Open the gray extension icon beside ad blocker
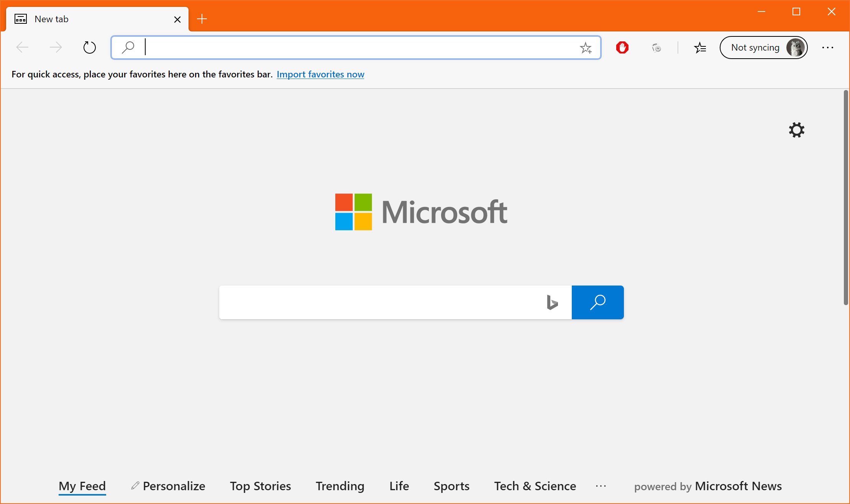 [x=656, y=48]
